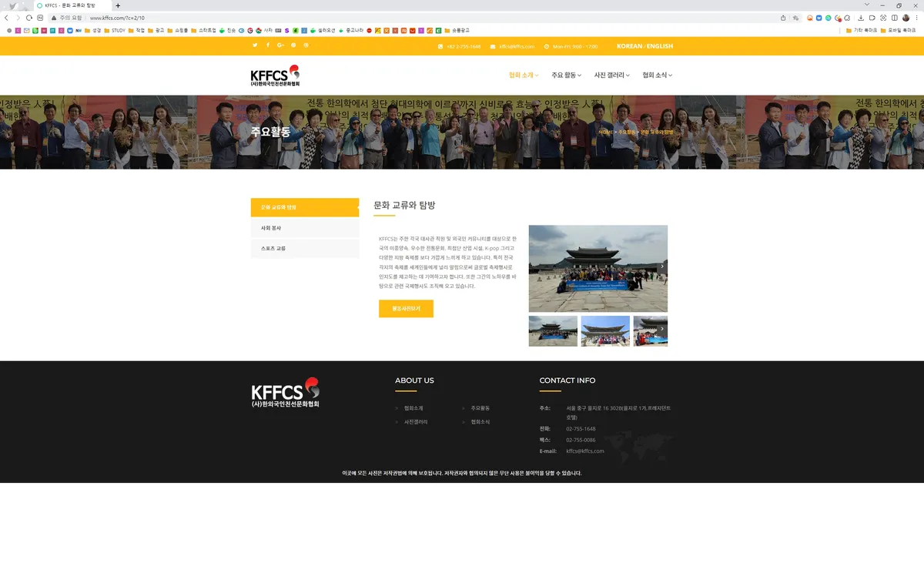Screen dimensions: 924x563
Task: Bookmark this page with the star icon
Action: point(795,18)
